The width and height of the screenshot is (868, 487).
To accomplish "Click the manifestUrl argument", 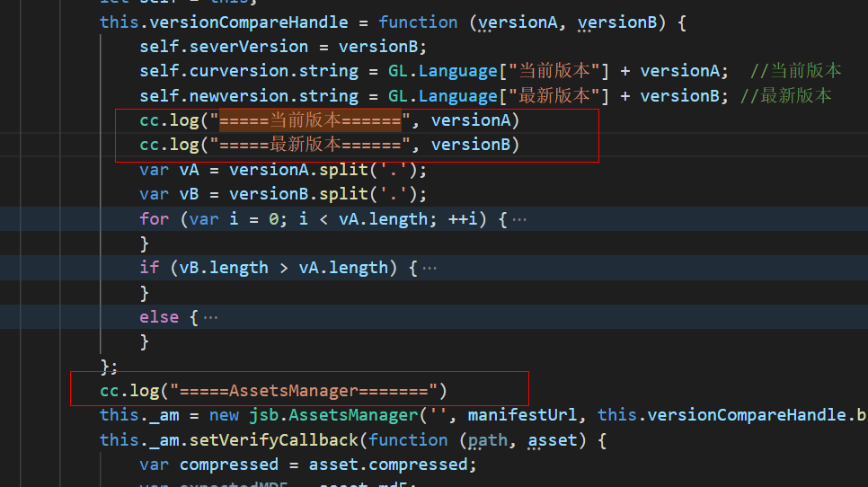I will (x=527, y=415).
